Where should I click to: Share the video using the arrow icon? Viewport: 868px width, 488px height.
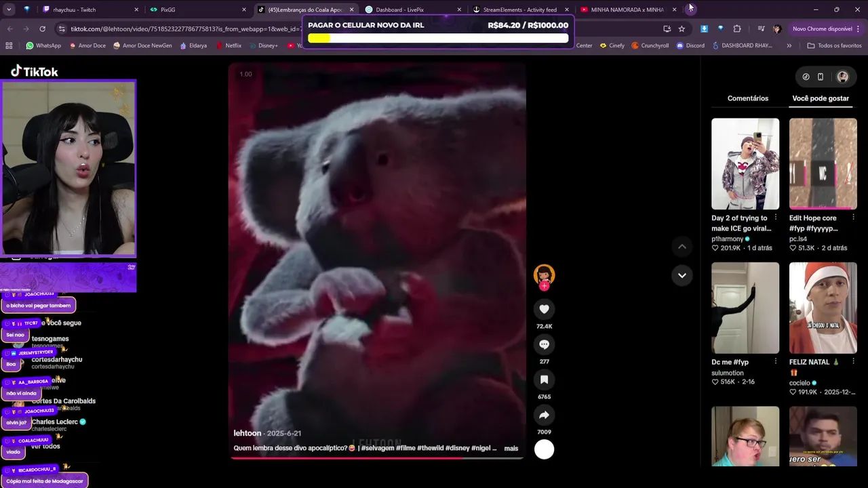[x=544, y=415]
